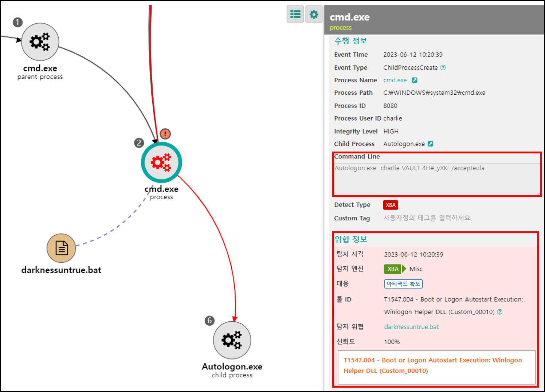Click the Autologon.exe Child Process value
This screenshot has height=392, width=545.
click(404, 144)
